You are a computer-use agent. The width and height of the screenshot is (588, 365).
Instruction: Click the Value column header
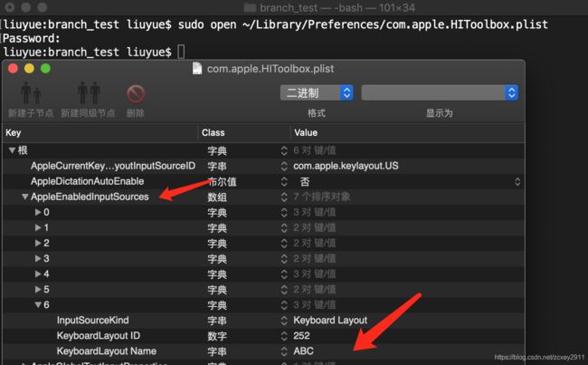(x=306, y=132)
